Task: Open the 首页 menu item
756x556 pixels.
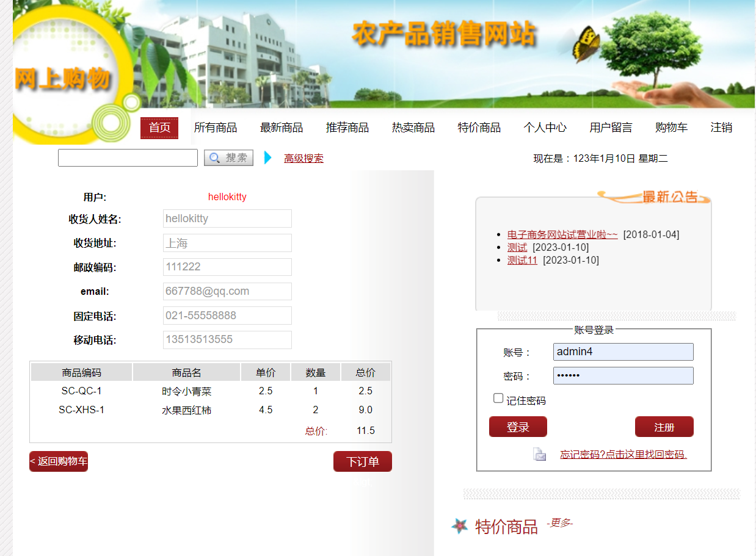Action: point(159,128)
